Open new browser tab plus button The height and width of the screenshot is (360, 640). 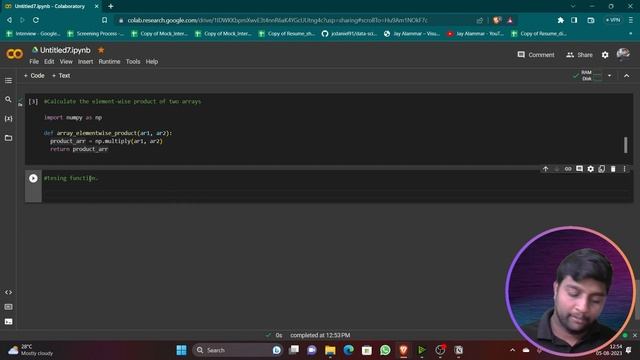tap(111, 6)
